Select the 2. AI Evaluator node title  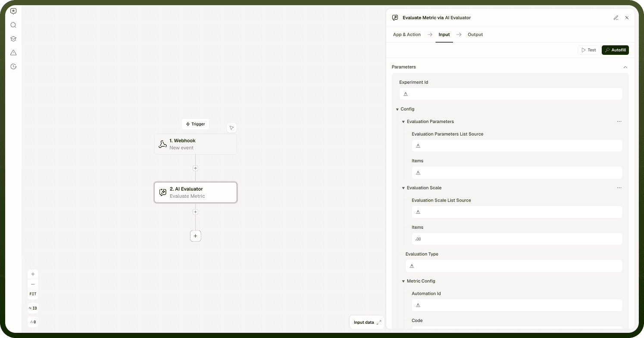[186, 189]
